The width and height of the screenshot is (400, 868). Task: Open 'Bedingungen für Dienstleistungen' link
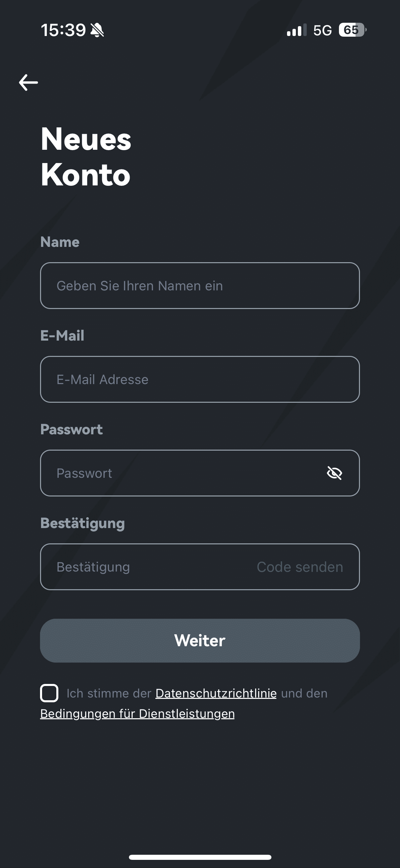coord(137,714)
